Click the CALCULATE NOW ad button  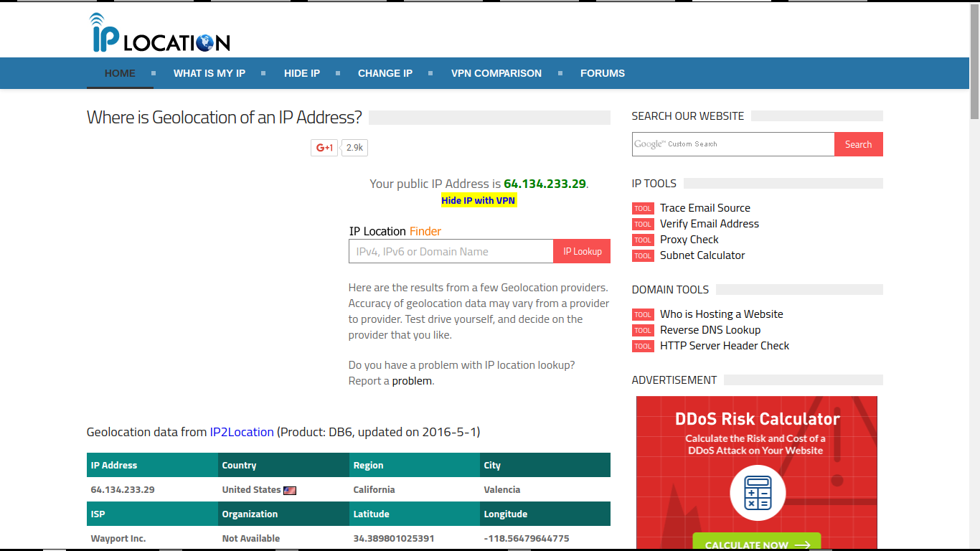[x=757, y=543]
